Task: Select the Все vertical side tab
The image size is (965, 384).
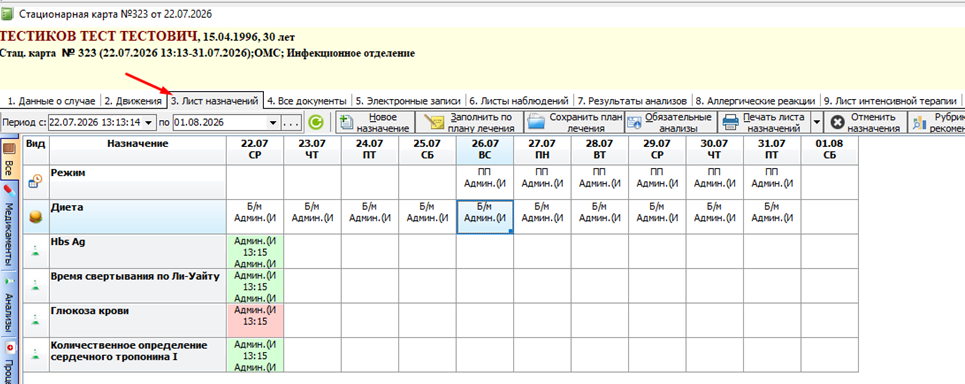Action: [10, 159]
